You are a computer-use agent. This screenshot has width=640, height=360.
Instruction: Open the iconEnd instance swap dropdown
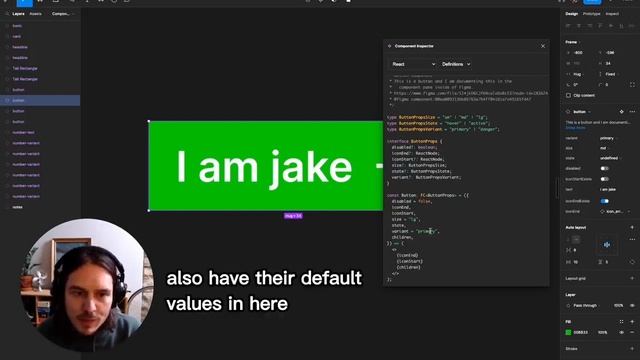[x=616, y=211]
